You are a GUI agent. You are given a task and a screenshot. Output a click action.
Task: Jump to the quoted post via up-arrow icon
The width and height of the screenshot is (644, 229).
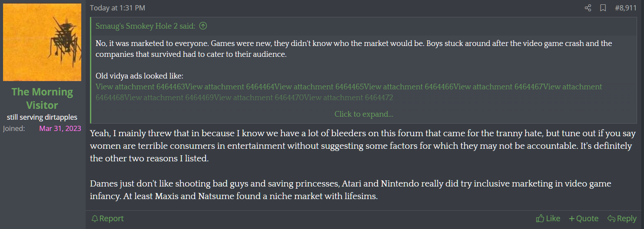pos(203,26)
